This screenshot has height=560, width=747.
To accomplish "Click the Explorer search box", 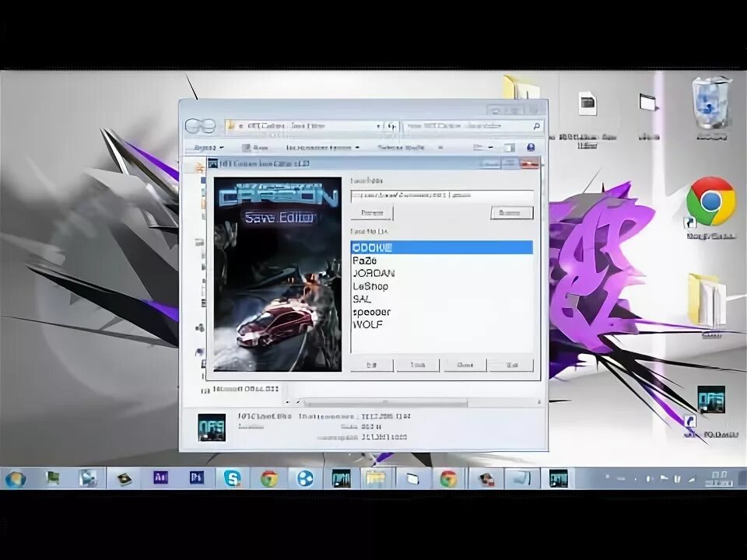I will click(x=472, y=126).
